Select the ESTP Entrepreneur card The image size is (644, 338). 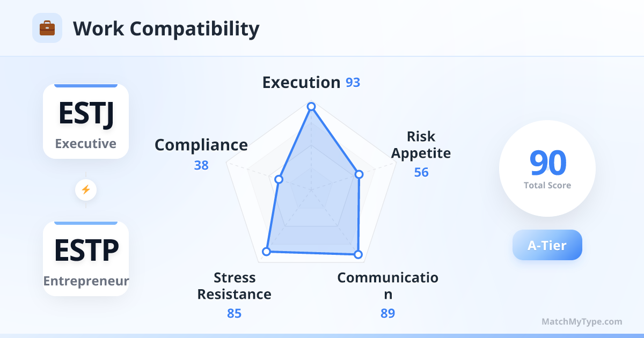[x=86, y=258]
